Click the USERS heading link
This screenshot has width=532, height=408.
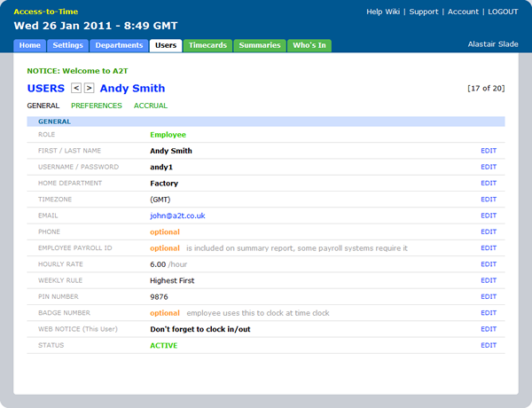click(46, 89)
